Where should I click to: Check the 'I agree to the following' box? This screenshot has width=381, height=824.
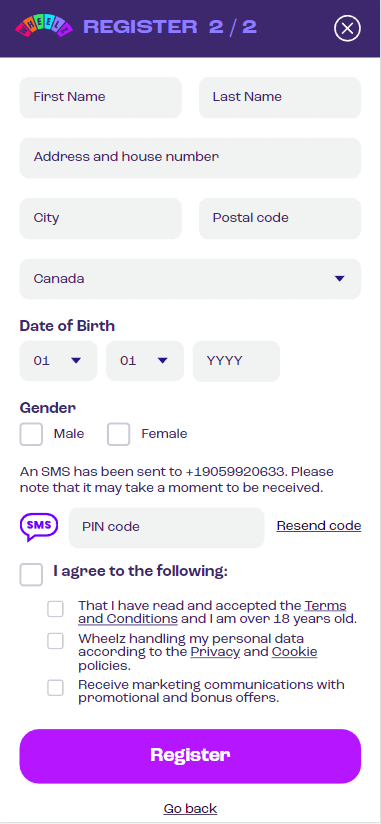click(x=31, y=574)
